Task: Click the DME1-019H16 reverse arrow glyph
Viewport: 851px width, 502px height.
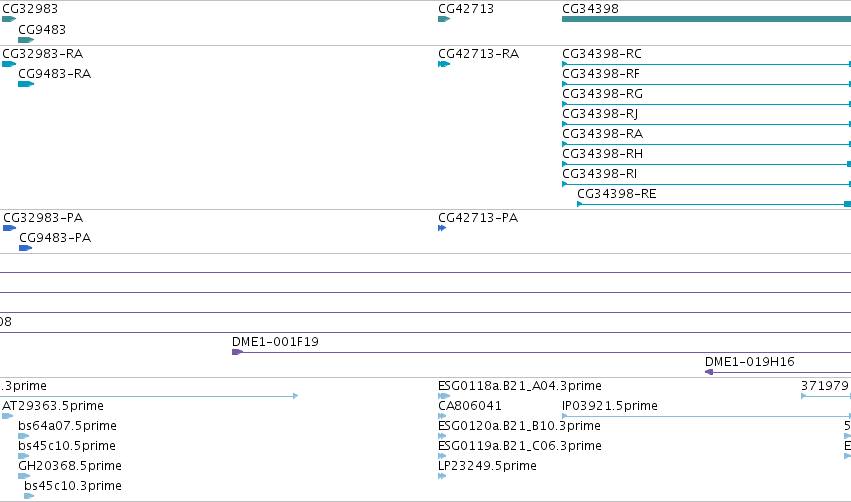Action: click(709, 372)
